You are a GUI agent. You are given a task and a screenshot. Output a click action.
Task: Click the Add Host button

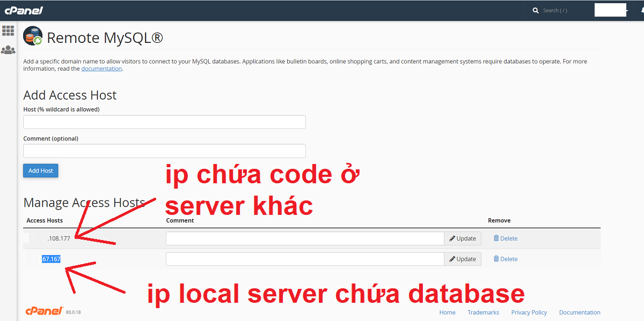coord(41,170)
